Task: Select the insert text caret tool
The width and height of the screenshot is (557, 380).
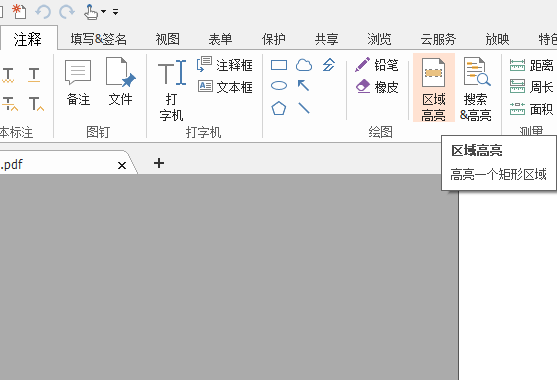Action: point(36,104)
